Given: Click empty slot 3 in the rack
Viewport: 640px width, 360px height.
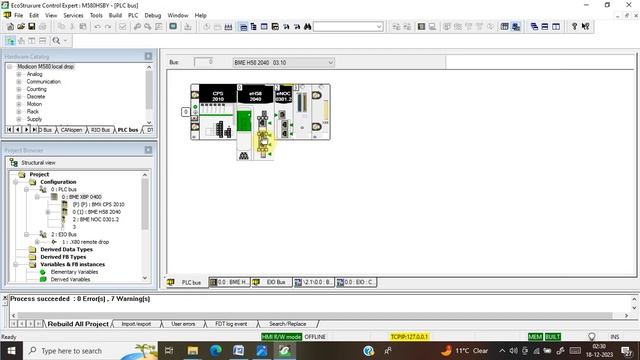Looking at the screenshot, I should pos(302,111).
